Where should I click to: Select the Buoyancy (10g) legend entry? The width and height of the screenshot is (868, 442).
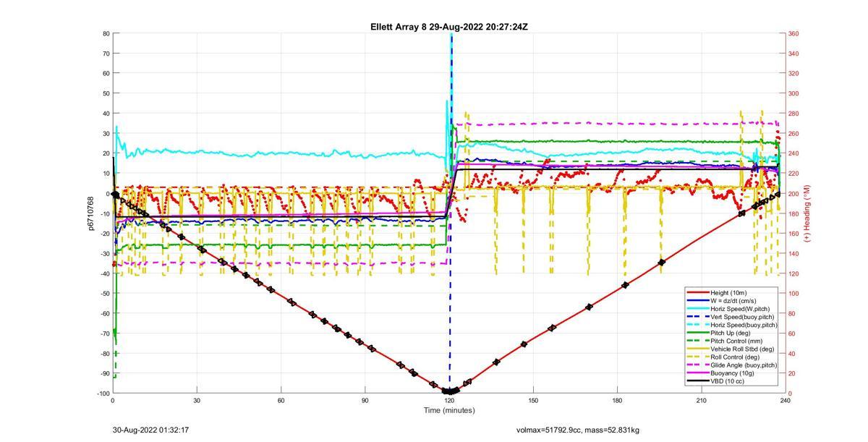[x=731, y=373]
